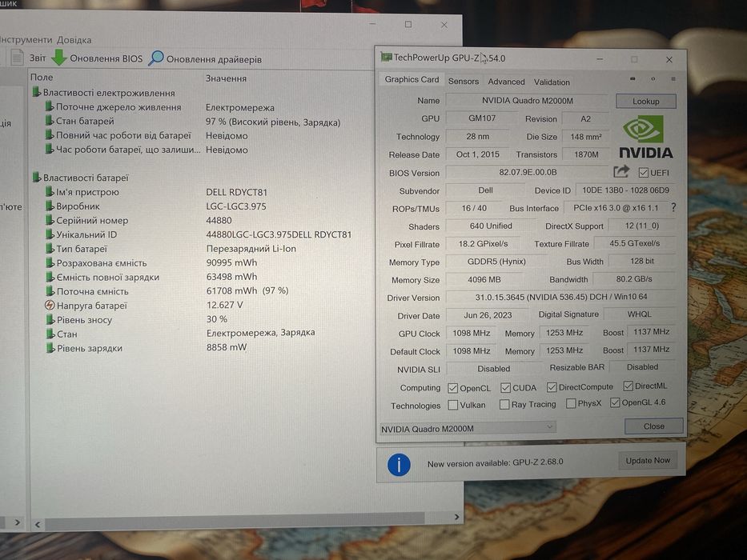
Task: Click the Звіт toolbar label
Action: click(38, 58)
